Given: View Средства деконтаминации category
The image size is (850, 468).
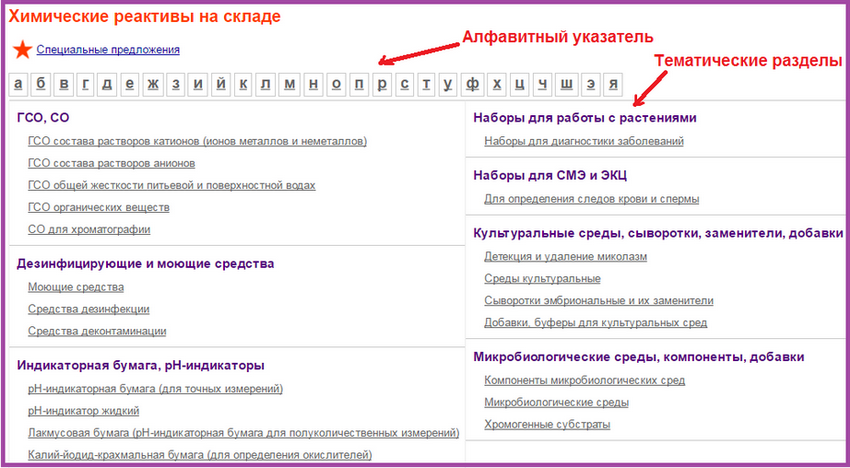Looking at the screenshot, I should click(97, 331).
